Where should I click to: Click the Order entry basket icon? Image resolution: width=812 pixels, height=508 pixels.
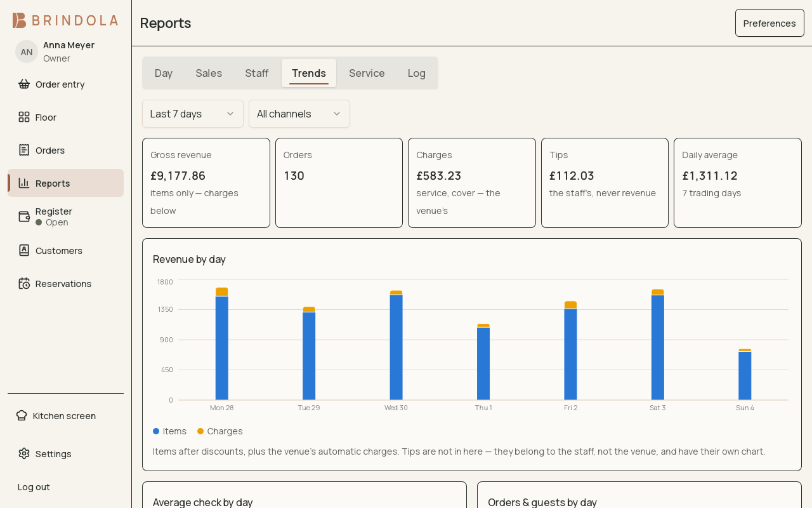(24, 84)
